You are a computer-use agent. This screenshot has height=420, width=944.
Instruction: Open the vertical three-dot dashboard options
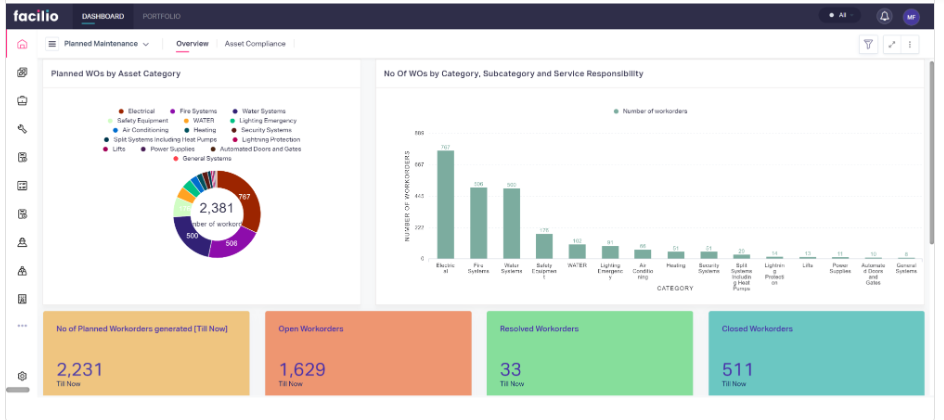click(x=910, y=44)
